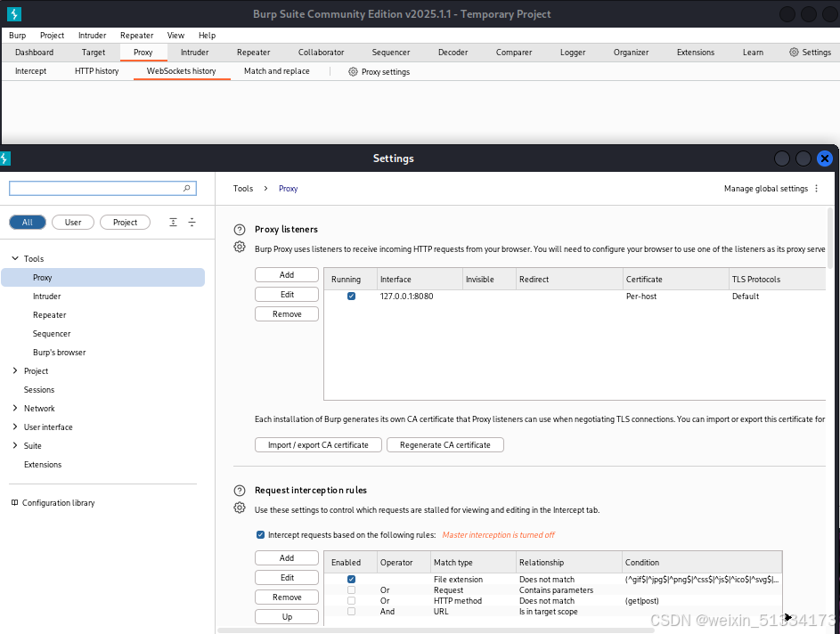Switch to the Repeater main tab
The width and height of the screenshot is (840, 634).
253,53
